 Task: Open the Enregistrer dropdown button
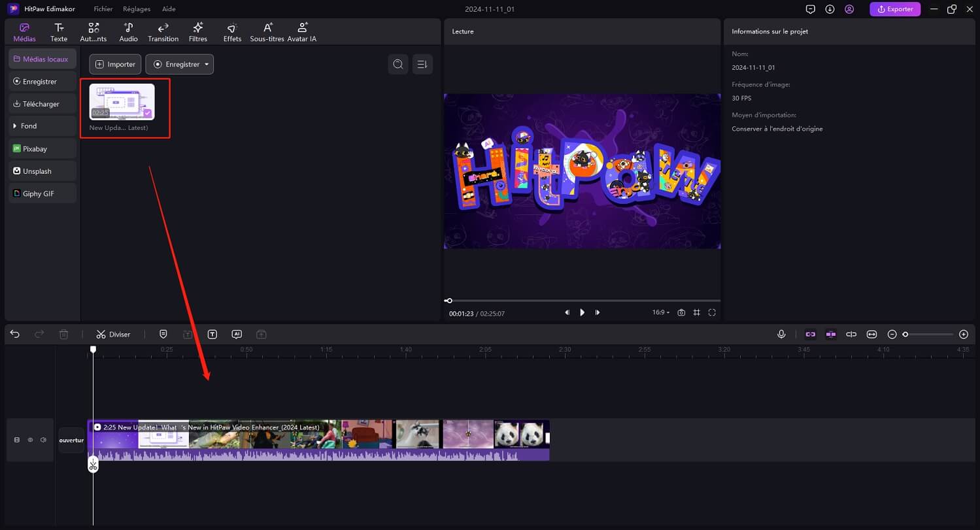click(179, 64)
